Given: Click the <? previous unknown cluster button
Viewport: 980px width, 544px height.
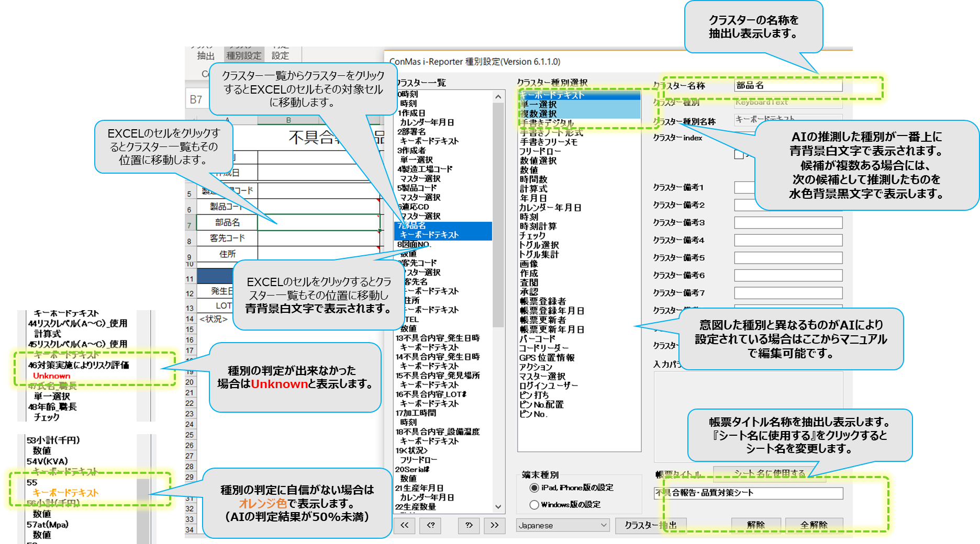Looking at the screenshot, I should 431,525.
